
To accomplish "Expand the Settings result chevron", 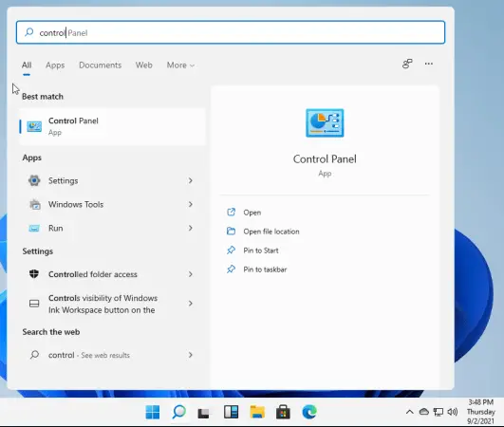I will pyautogui.click(x=190, y=180).
